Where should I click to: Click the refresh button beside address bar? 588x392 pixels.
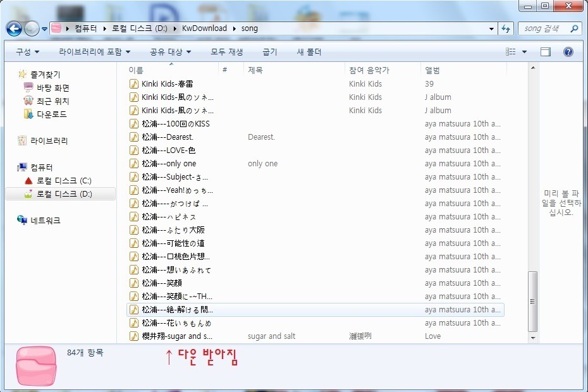pos(506,28)
